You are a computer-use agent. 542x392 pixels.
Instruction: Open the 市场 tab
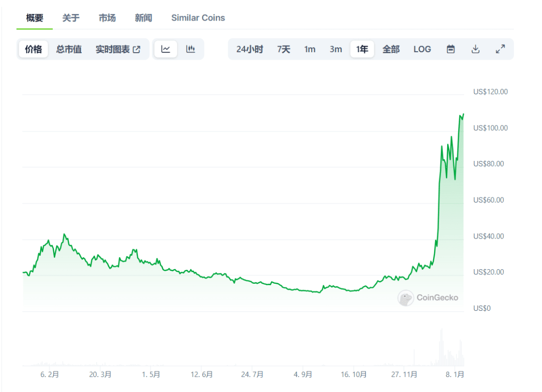tap(107, 18)
